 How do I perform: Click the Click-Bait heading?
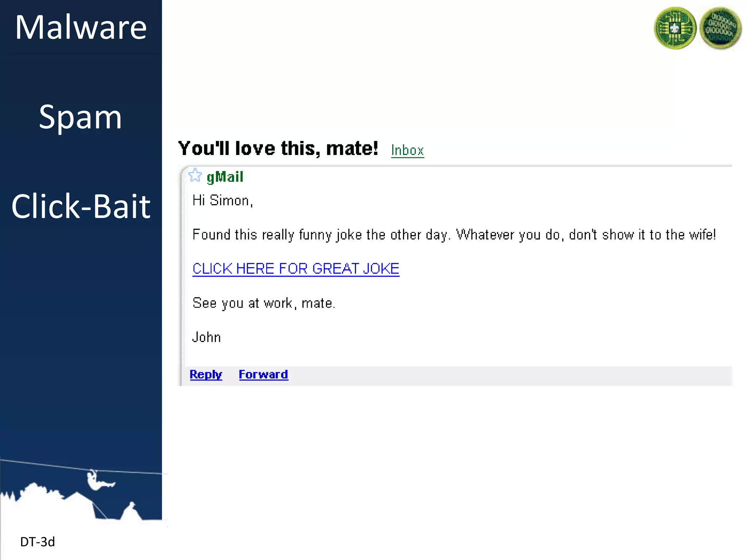pyautogui.click(x=81, y=206)
